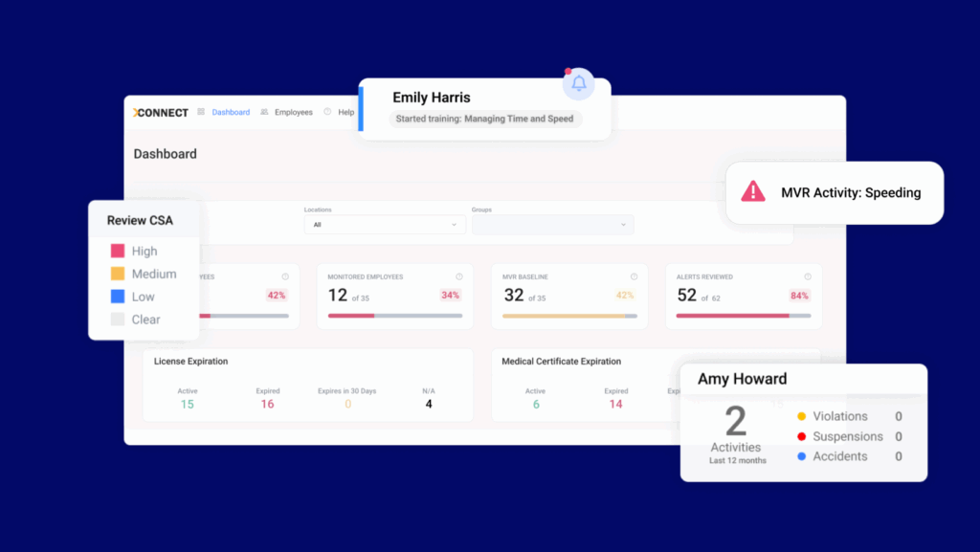Click the 42% badge on MVR Baseline
Viewport: 980px width, 552px height.
click(x=625, y=296)
